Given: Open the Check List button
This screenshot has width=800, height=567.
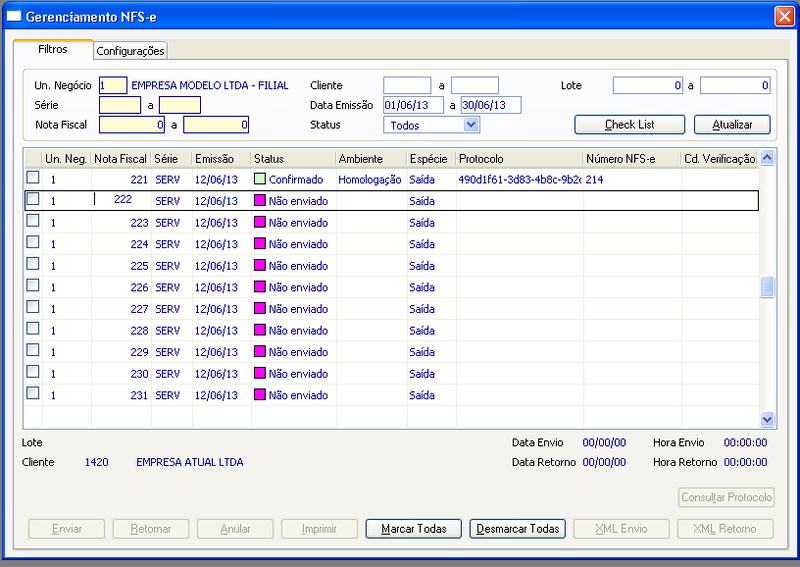Looking at the screenshot, I should coord(630,125).
